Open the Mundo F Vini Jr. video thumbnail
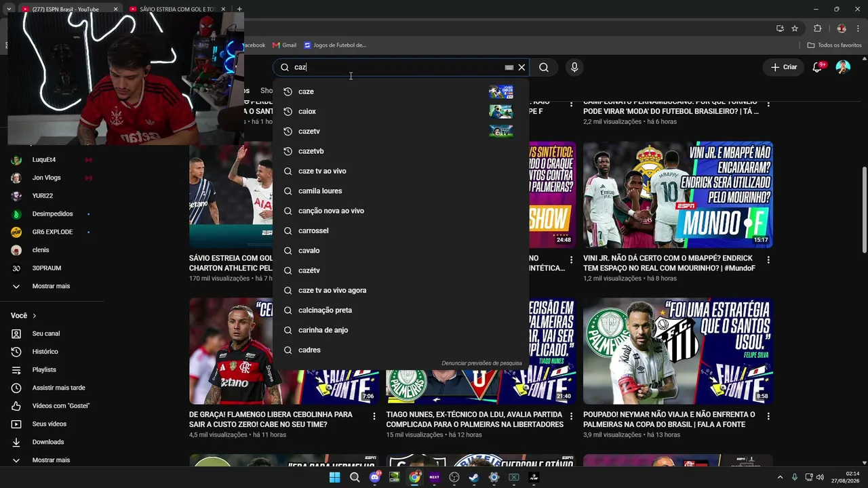Viewport: 868px width, 488px height. click(x=678, y=195)
